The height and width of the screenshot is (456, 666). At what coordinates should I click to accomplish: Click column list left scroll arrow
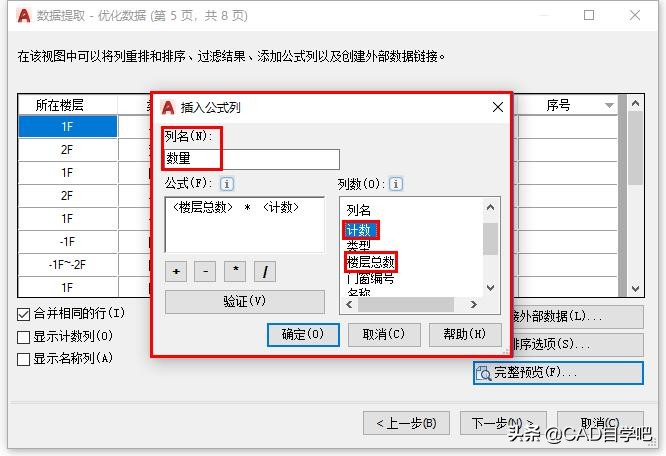[350, 304]
